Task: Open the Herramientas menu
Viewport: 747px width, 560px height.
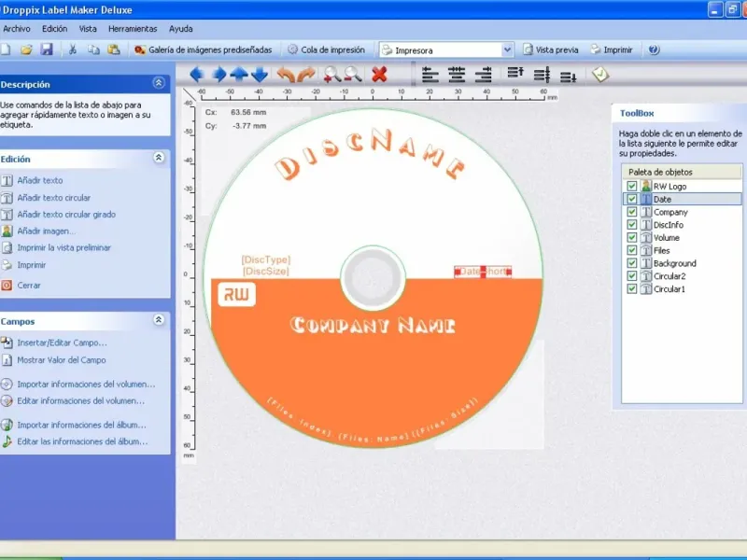Action: [x=133, y=29]
